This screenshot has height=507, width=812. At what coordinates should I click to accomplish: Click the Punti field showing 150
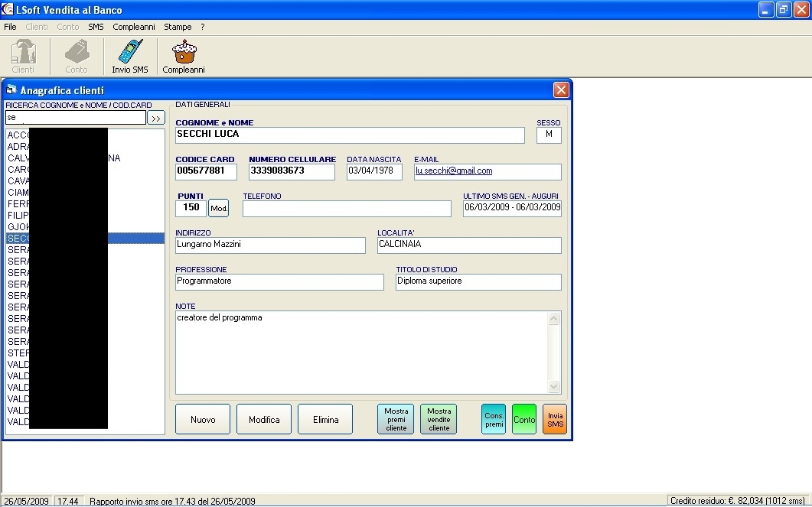click(191, 209)
